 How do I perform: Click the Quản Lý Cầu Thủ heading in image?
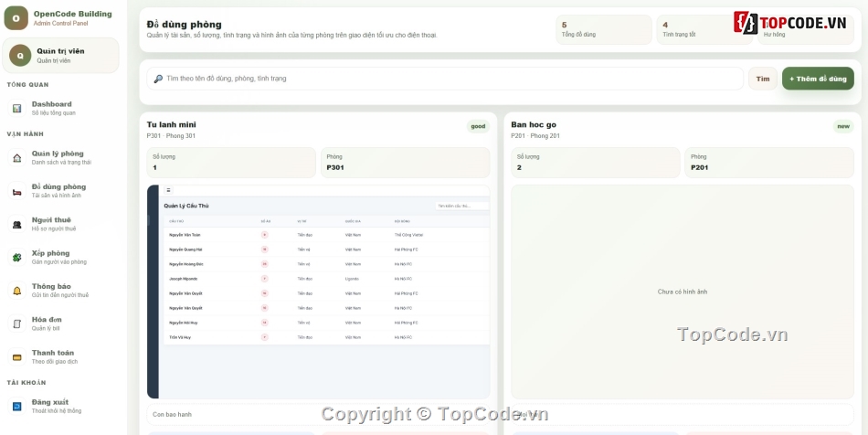coord(186,206)
